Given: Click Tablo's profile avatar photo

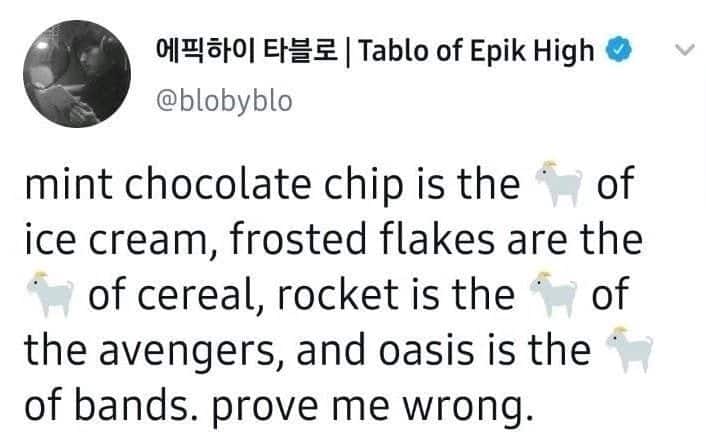Looking at the screenshot, I should [x=75, y=73].
